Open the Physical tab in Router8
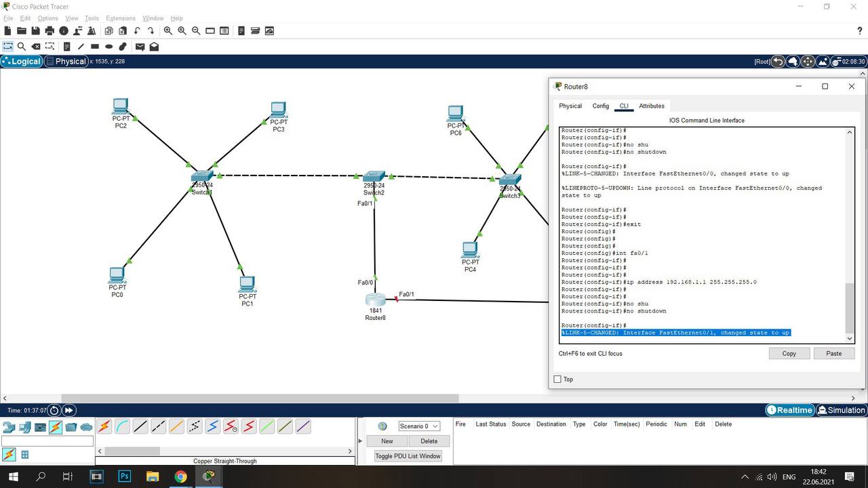Viewport: 868px width, 488px height. coord(570,106)
